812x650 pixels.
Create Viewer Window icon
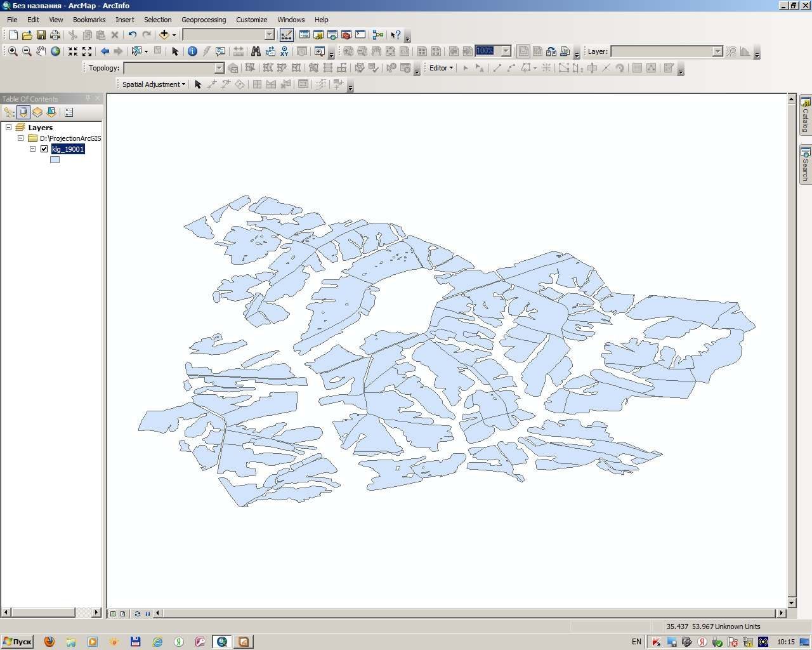tap(319, 51)
